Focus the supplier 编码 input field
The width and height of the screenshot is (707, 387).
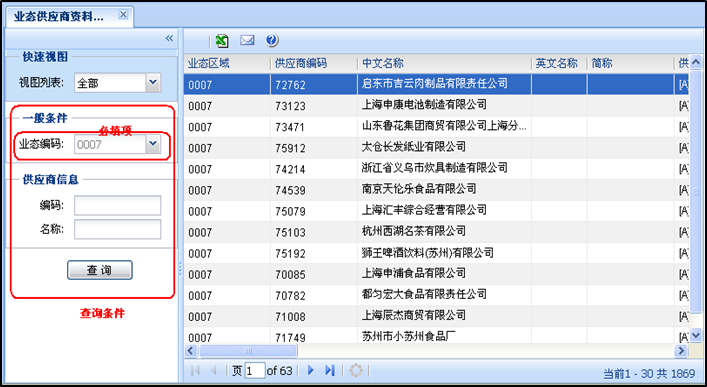(x=117, y=205)
